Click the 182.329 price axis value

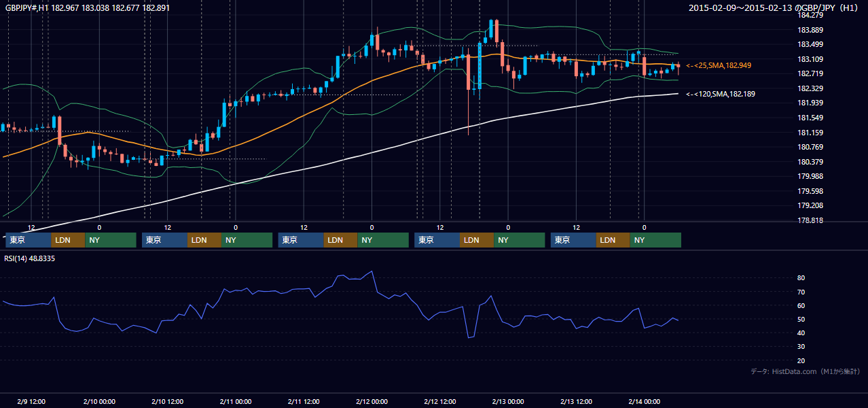coord(810,88)
